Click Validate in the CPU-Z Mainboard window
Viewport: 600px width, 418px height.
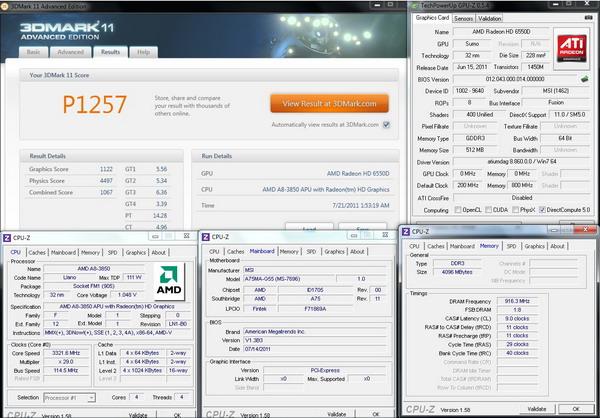coord(337,414)
